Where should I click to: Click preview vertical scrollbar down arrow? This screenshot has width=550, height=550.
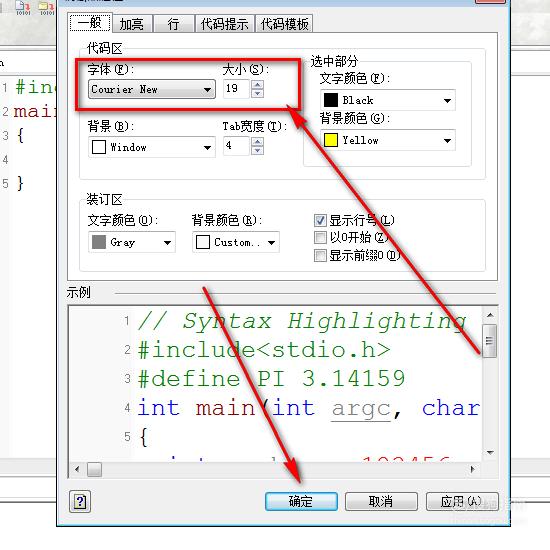point(490,452)
